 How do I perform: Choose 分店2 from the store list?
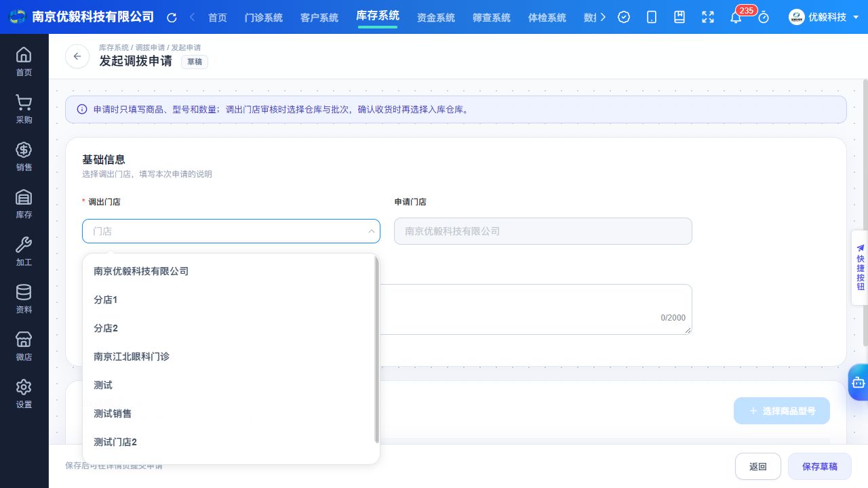229,328
